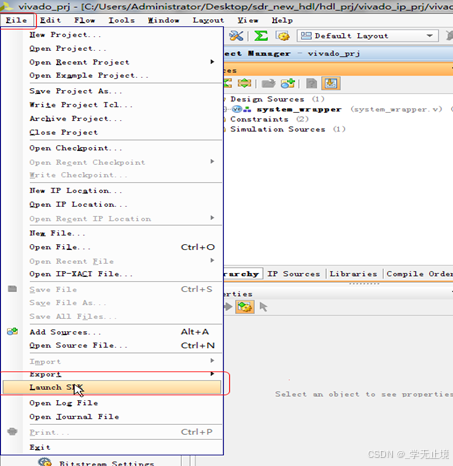453x466 pixels.
Task: Expand Open Recent IP Location submenu
Action: click(212, 218)
